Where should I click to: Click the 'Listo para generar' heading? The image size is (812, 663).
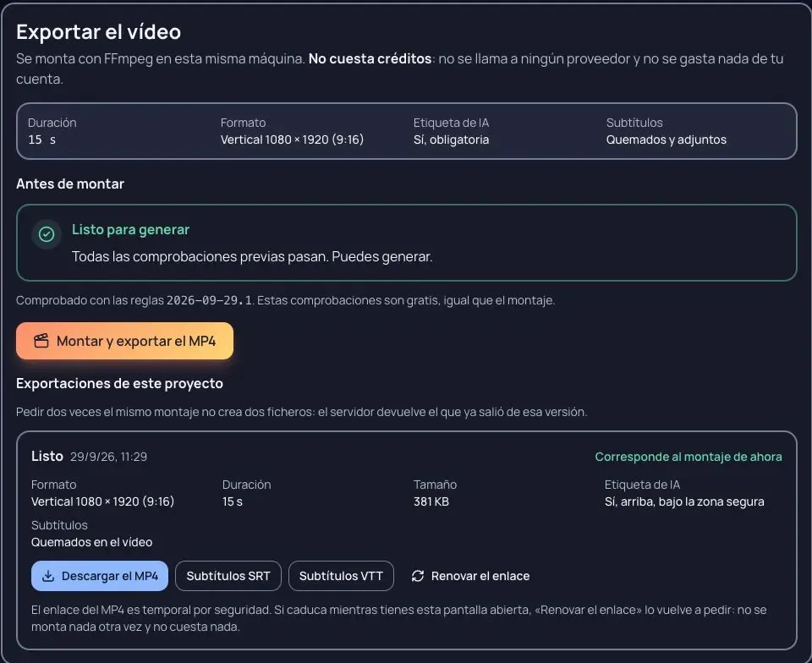click(x=130, y=229)
